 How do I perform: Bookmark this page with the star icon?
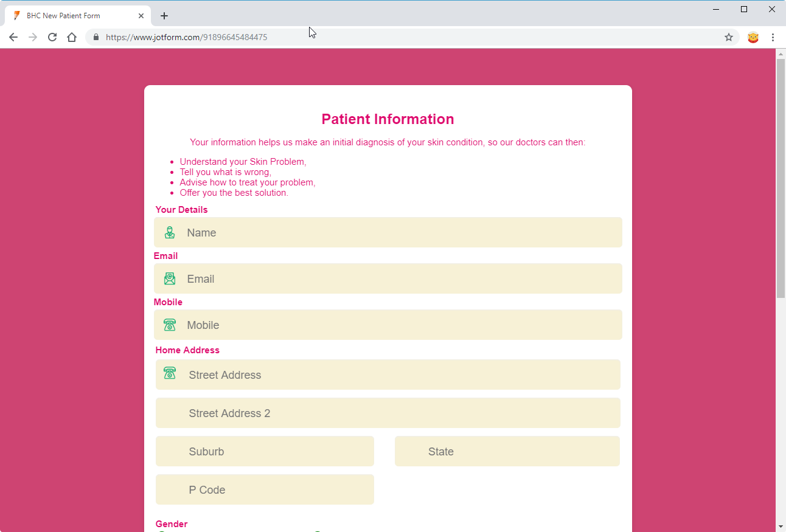(x=728, y=37)
